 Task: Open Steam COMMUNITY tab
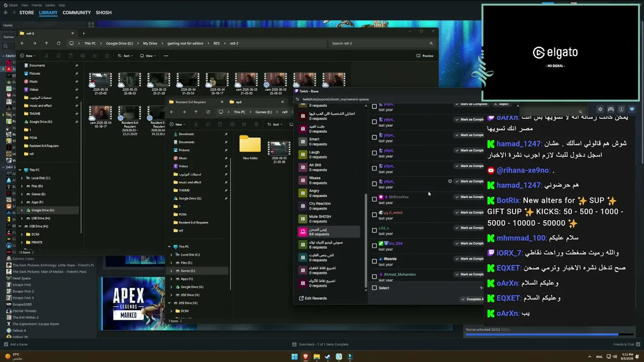[x=77, y=13]
